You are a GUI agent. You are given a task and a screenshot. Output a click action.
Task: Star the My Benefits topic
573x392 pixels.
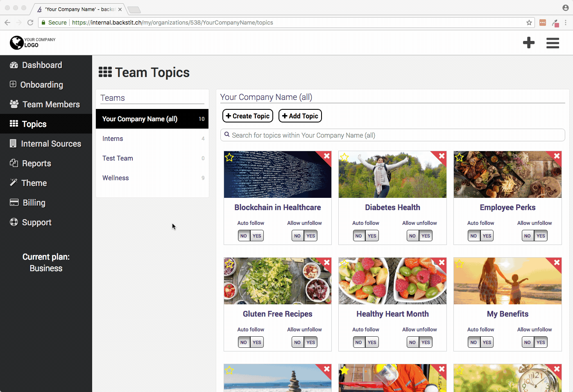[460, 263]
